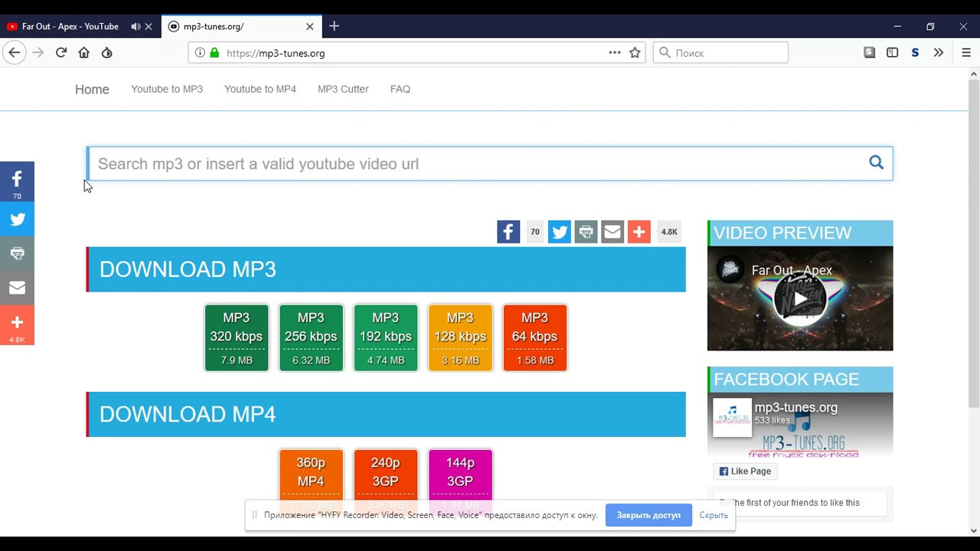Click the browser forward arrow

pyautogui.click(x=38, y=53)
